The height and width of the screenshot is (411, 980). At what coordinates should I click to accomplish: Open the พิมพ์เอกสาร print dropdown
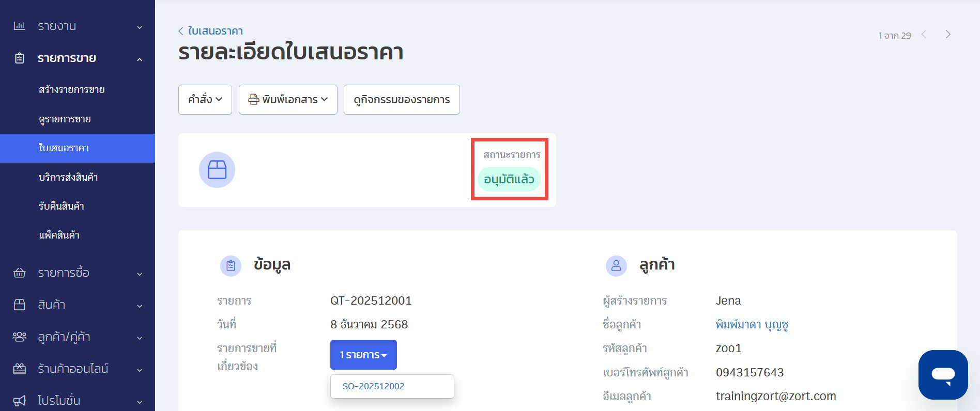coord(288,100)
